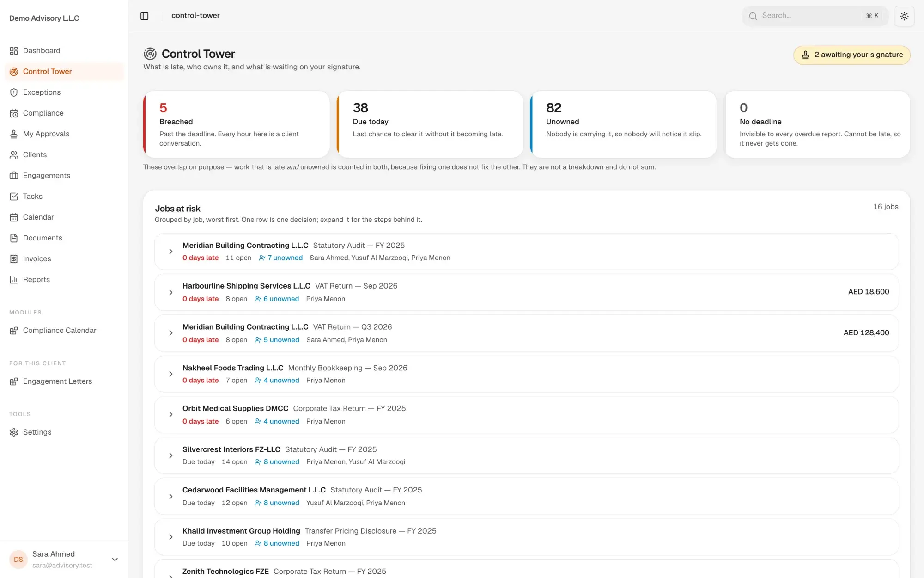Click the 6 unowned link on Harbourline

click(x=277, y=299)
